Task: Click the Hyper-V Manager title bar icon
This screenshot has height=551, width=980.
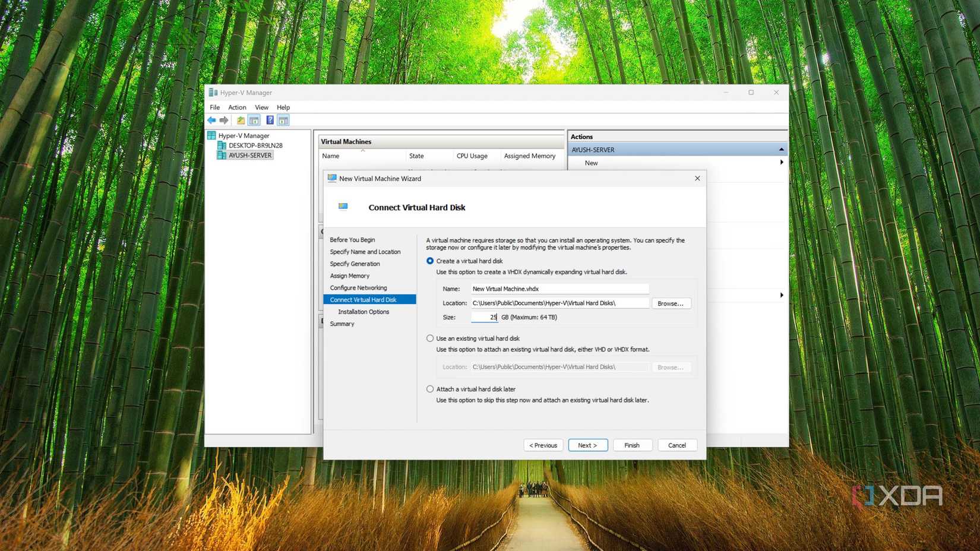Action: click(x=214, y=92)
